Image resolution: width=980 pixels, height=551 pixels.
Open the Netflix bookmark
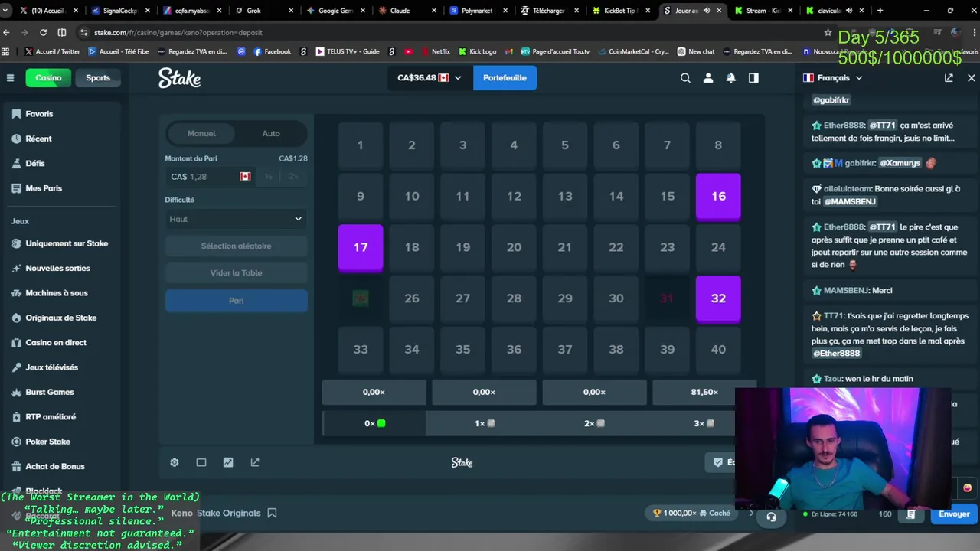435,51
